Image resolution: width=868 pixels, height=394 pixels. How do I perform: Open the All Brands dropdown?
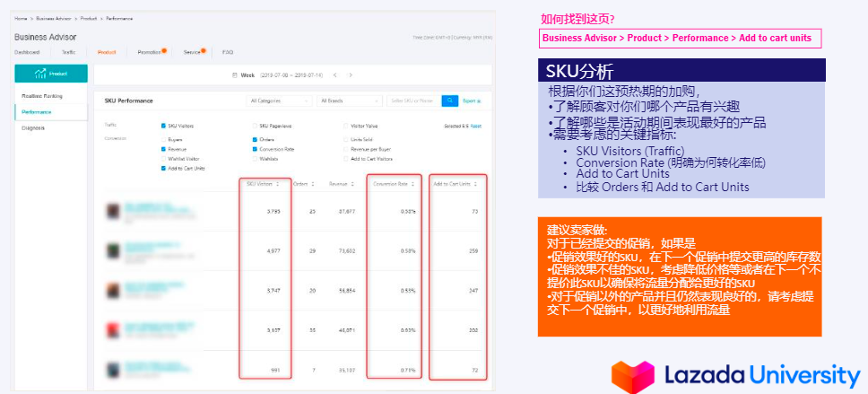coord(350,101)
